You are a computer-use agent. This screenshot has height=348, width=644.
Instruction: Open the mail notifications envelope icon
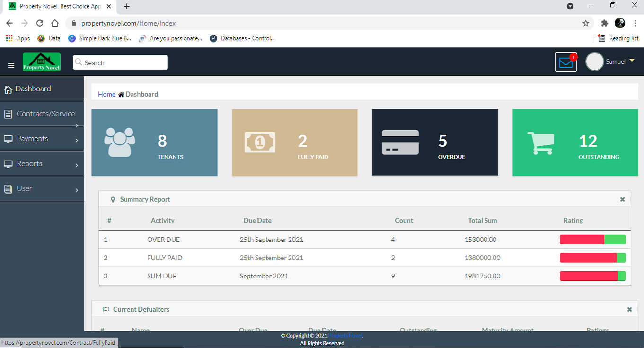565,62
